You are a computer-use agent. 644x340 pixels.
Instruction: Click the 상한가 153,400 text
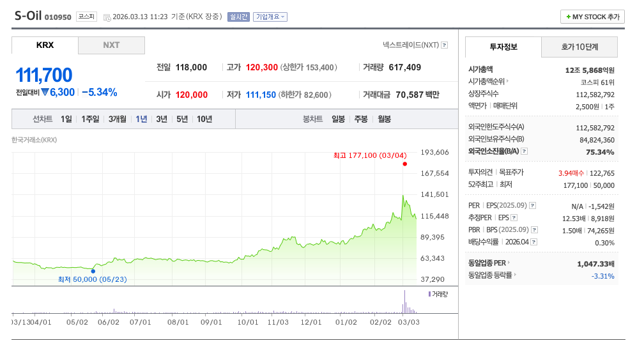tap(309, 67)
